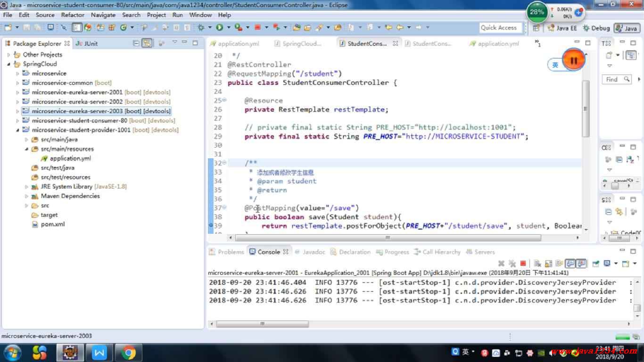Open WPS Writer from taskbar
The height and width of the screenshot is (362, 644).
point(99,353)
